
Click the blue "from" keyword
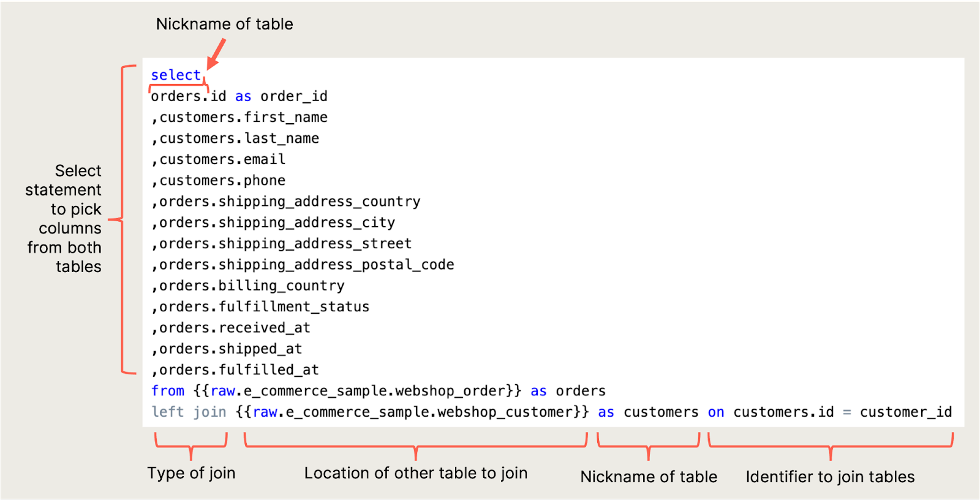tap(168, 391)
